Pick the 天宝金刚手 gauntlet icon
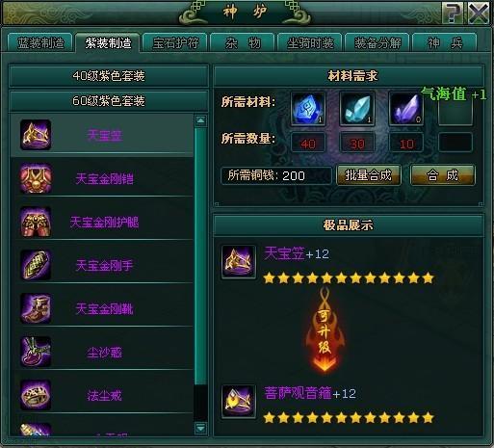Image resolution: width=494 pixels, height=448 pixels. point(36,265)
